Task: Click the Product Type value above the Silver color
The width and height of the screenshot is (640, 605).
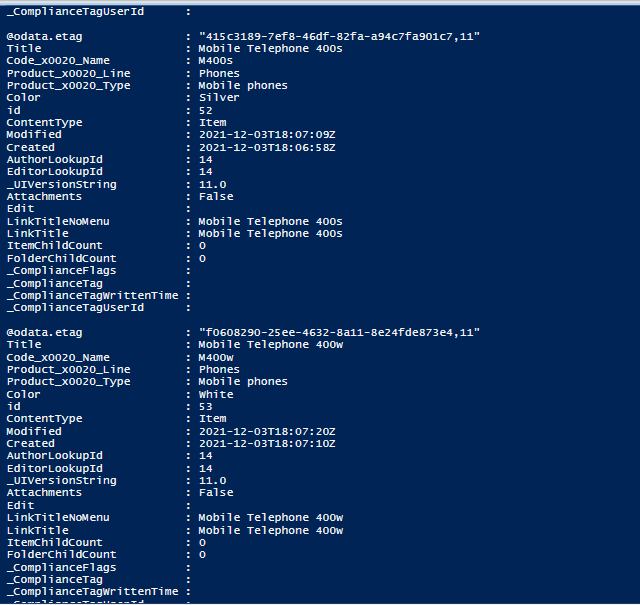Action: point(242,86)
